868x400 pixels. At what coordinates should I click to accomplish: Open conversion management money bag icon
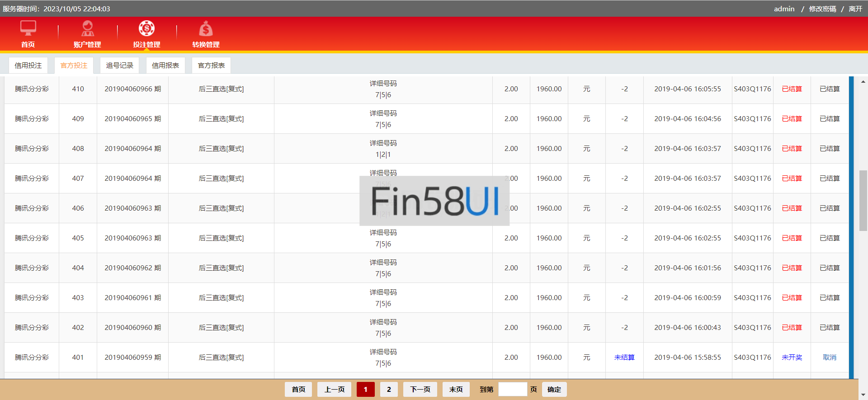(x=206, y=29)
